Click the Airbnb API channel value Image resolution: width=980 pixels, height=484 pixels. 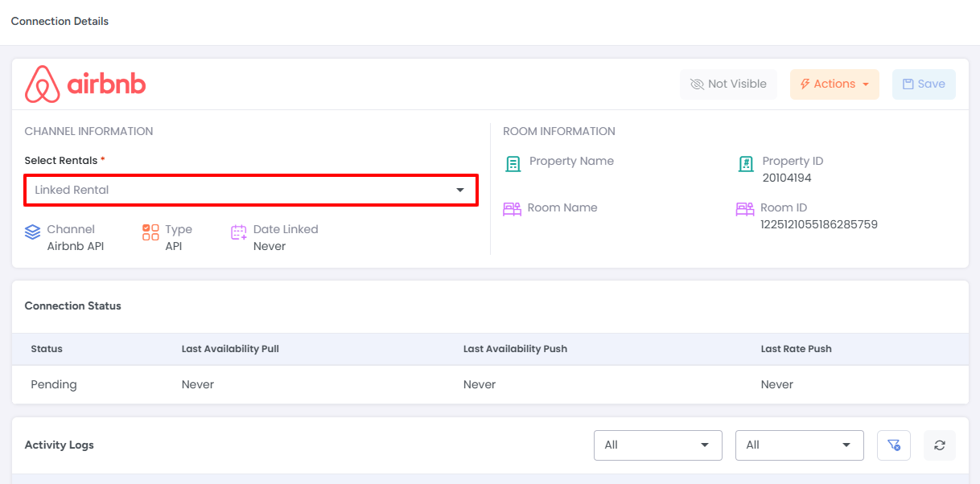[76, 246]
